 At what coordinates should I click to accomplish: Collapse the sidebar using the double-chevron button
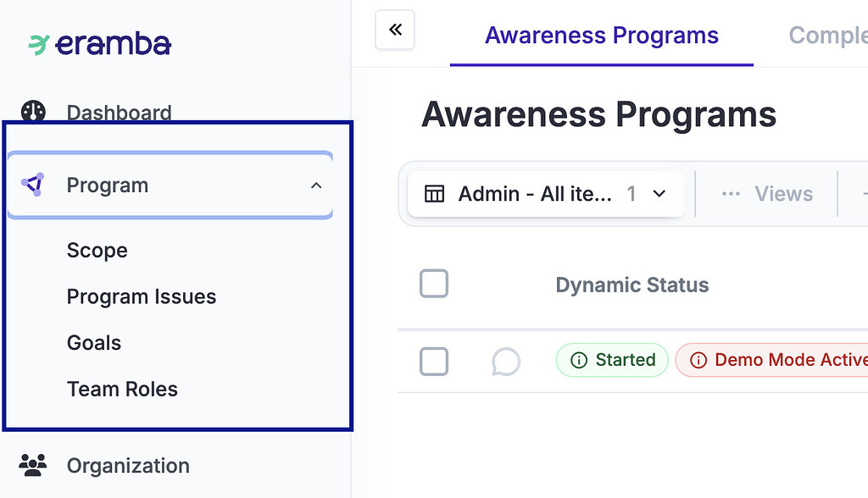(x=394, y=29)
